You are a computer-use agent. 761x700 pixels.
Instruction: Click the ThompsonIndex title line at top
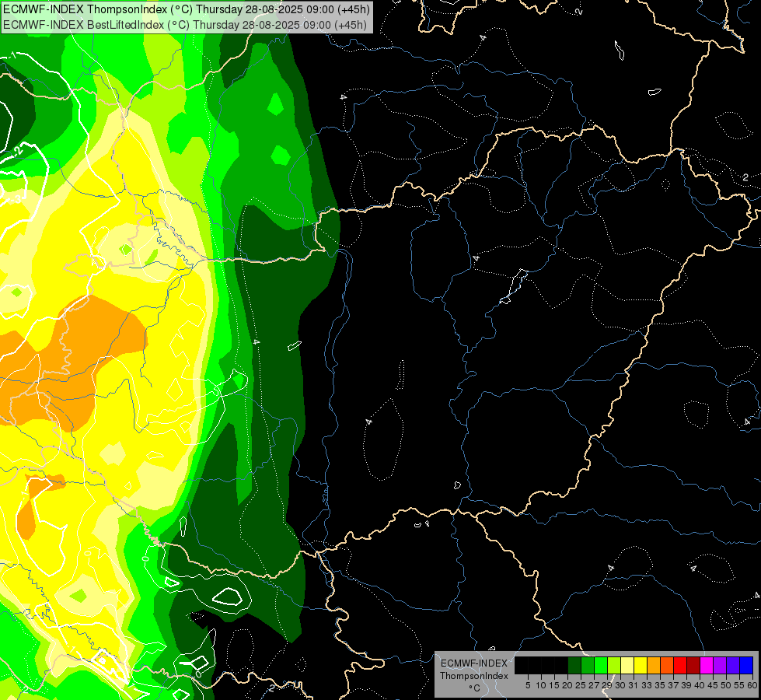click(x=187, y=9)
